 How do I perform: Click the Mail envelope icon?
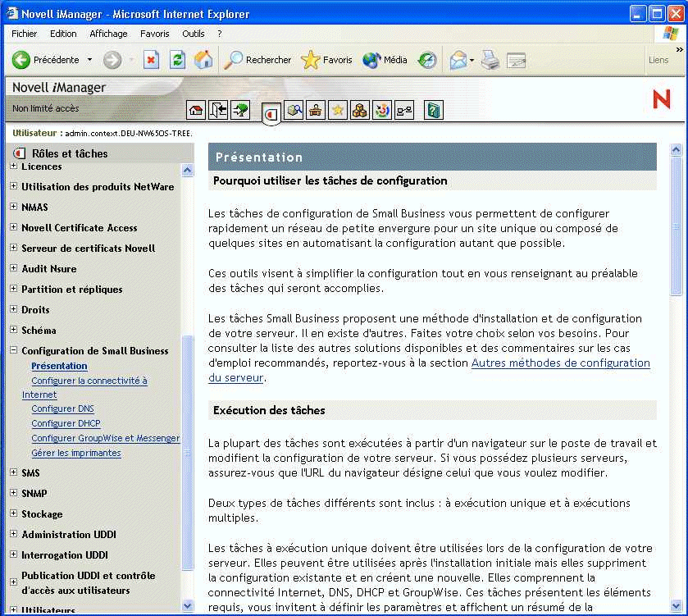pyautogui.click(x=458, y=60)
